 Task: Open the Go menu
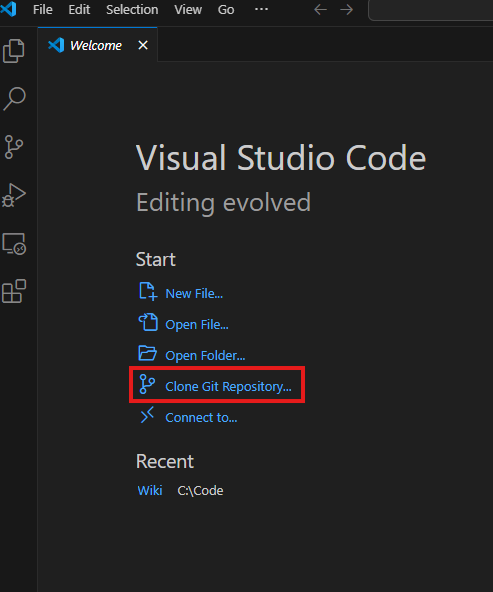pyautogui.click(x=226, y=9)
